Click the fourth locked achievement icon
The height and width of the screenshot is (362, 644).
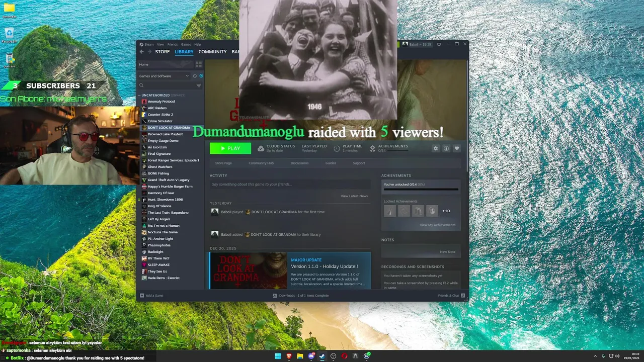[432, 211]
